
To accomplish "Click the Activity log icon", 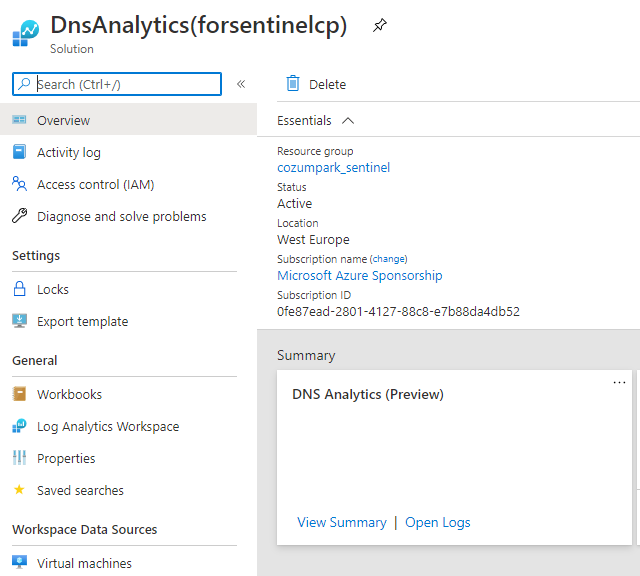I will tap(19, 151).
